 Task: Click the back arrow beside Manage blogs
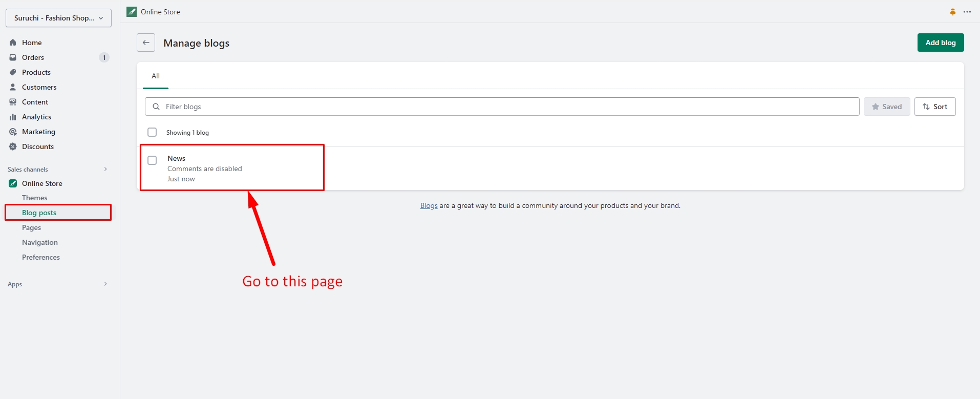146,43
